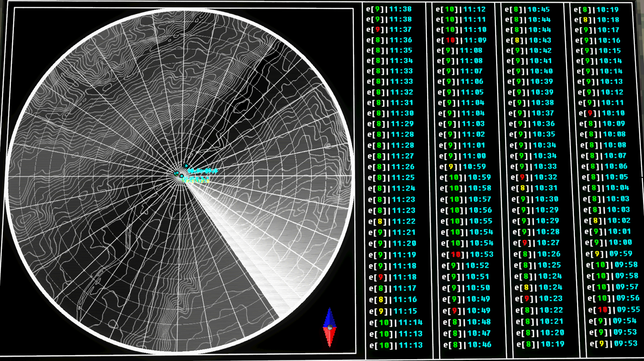Click the cyan blip label above radar center
The height and width of the screenshot is (361, 644).
pyautogui.click(x=203, y=171)
